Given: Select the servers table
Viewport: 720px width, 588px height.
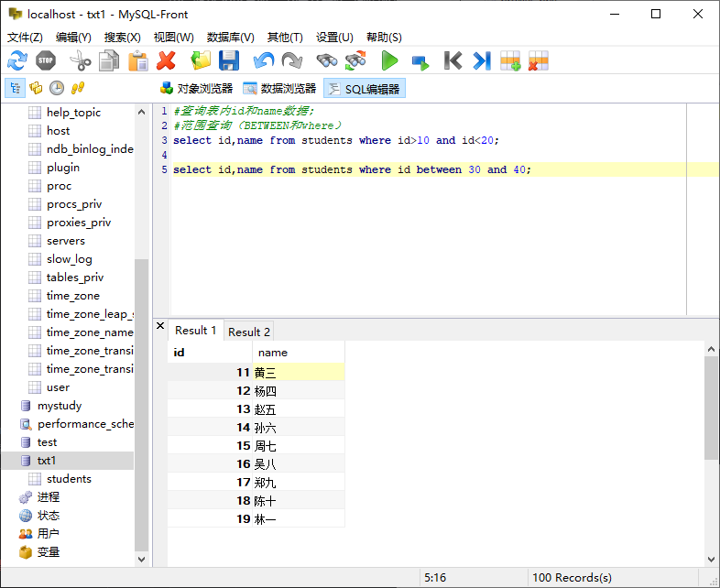Looking at the screenshot, I should 66,241.
